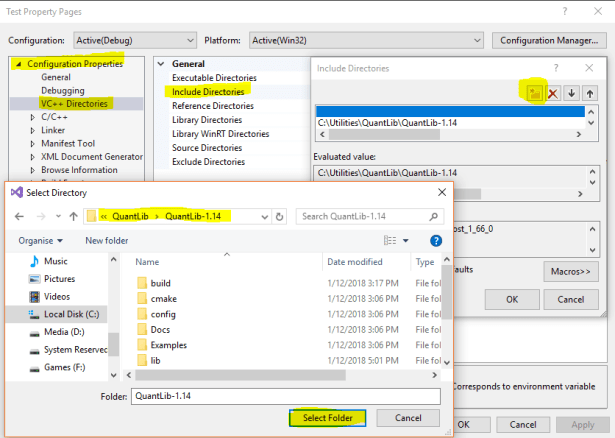Select VC++ Directories in the tree
Viewport: 615px width, 438px height.
[x=74, y=104]
